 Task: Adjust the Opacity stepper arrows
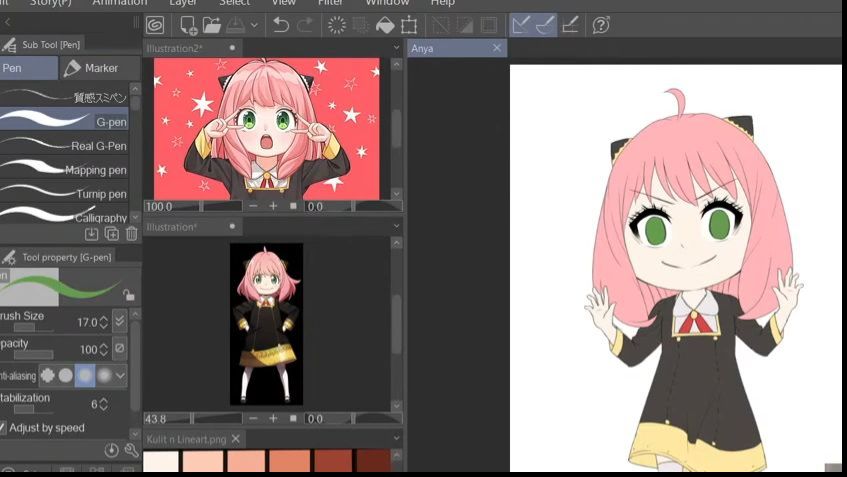[x=104, y=350]
